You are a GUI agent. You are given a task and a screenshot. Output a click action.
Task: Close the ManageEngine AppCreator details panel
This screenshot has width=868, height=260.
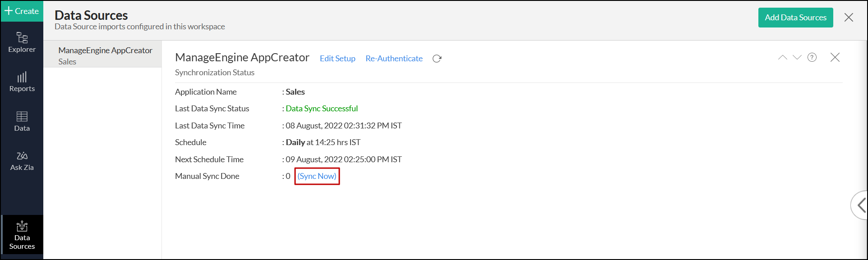point(835,57)
